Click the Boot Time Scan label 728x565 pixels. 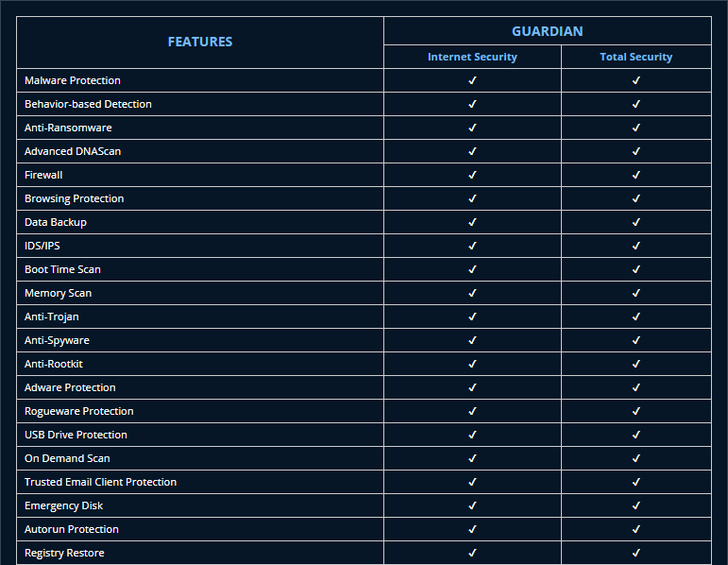pyautogui.click(x=62, y=269)
